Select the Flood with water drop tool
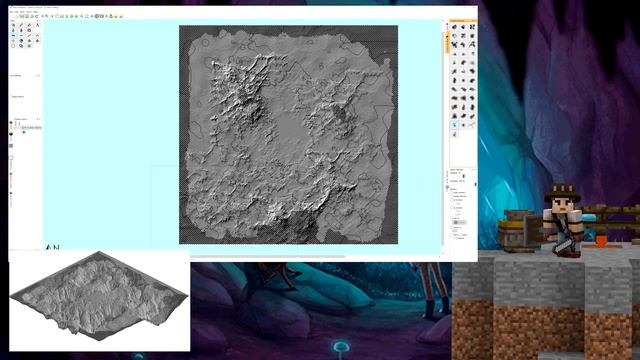The width and height of the screenshot is (640, 360). 13,30
